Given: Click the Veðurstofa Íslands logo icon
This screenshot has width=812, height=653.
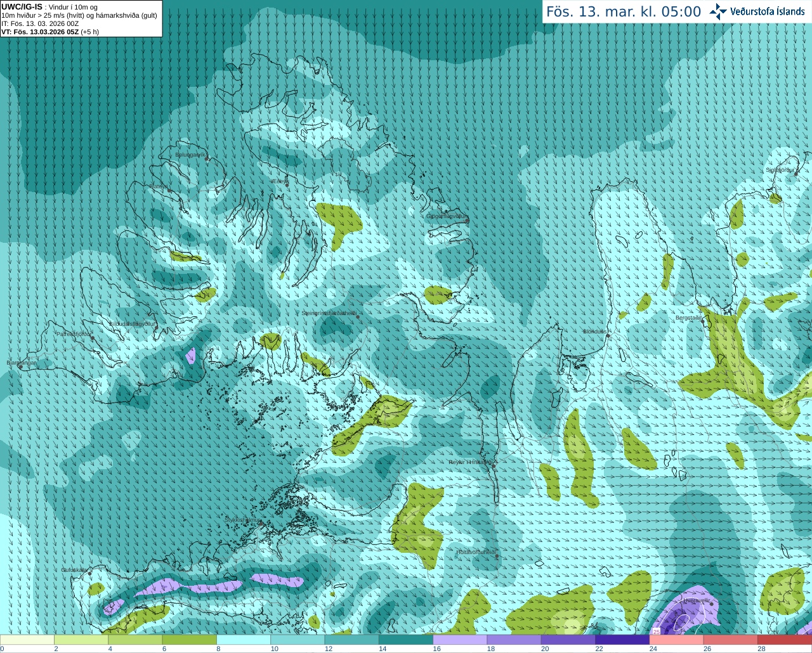Looking at the screenshot, I should coord(718,11).
